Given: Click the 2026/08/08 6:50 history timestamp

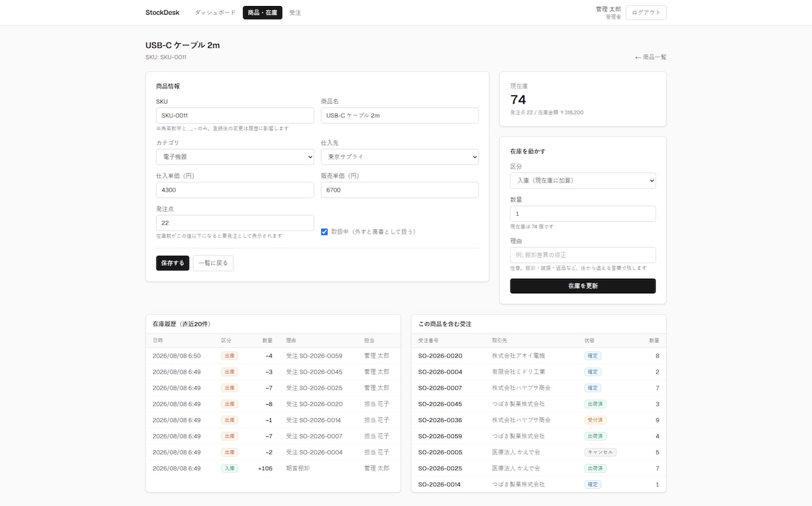Looking at the screenshot, I should pos(176,356).
